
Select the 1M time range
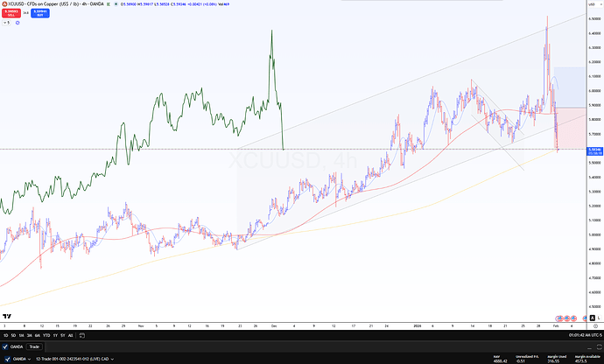click(22, 335)
